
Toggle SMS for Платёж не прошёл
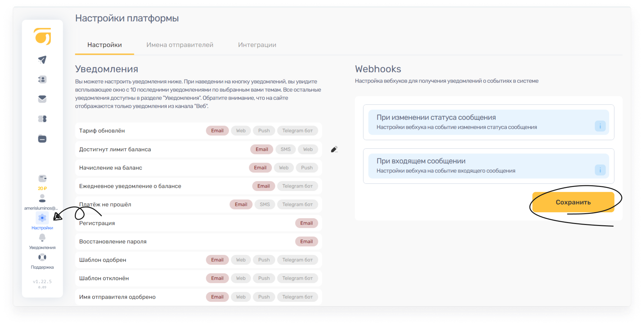tap(265, 204)
